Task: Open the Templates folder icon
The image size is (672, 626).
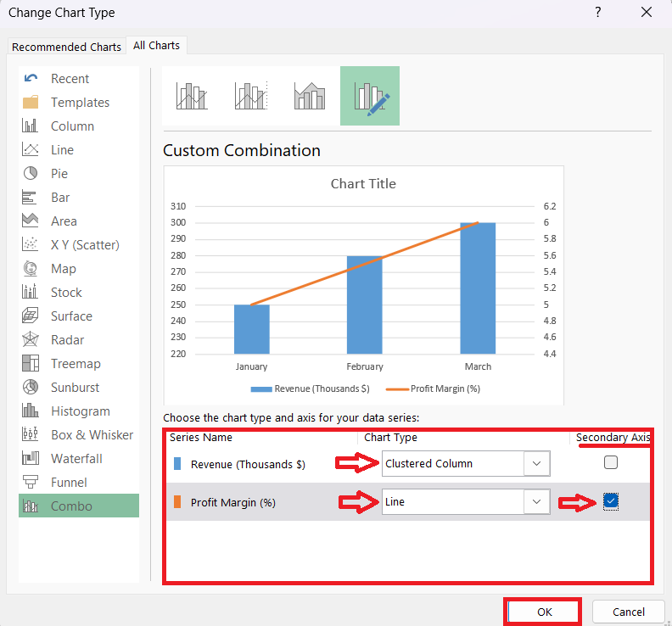Action: pyautogui.click(x=31, y=102)
